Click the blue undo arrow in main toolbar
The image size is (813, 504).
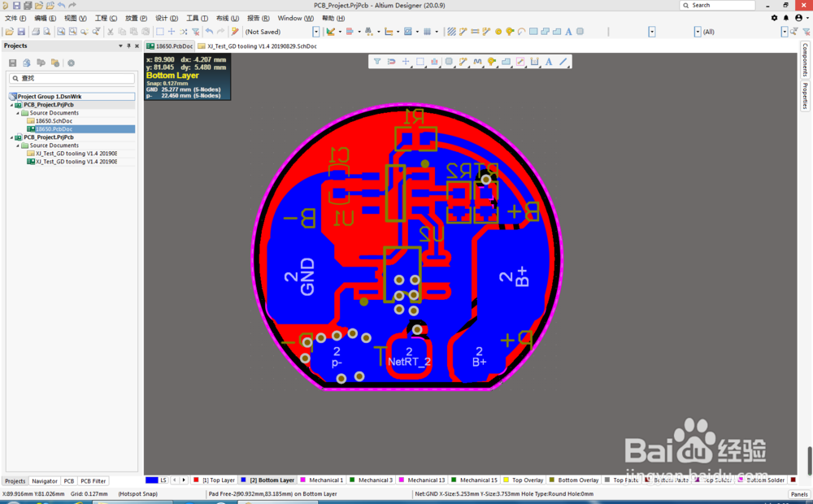click(x=209, y=32)
